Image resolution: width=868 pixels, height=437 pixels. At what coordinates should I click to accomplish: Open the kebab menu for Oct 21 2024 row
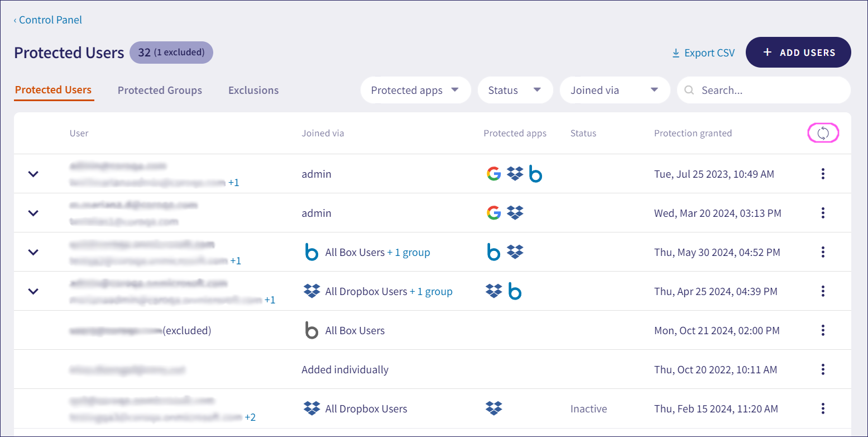point(823,330)
